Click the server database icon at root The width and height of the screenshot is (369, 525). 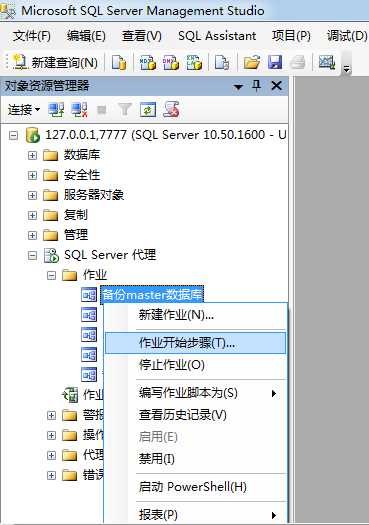coord(33,135)
